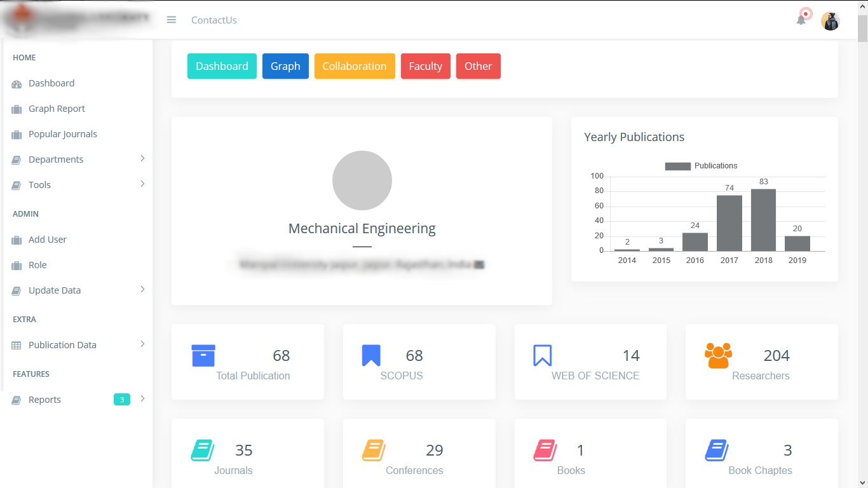Click the teal Journals book icon
Viewport: 868px width, 488px height.
point(202,450)
